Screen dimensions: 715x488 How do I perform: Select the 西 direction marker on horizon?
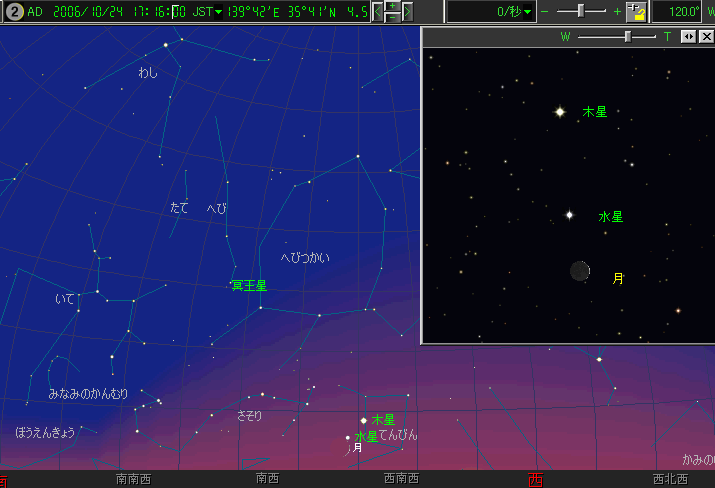coord(535,480)
